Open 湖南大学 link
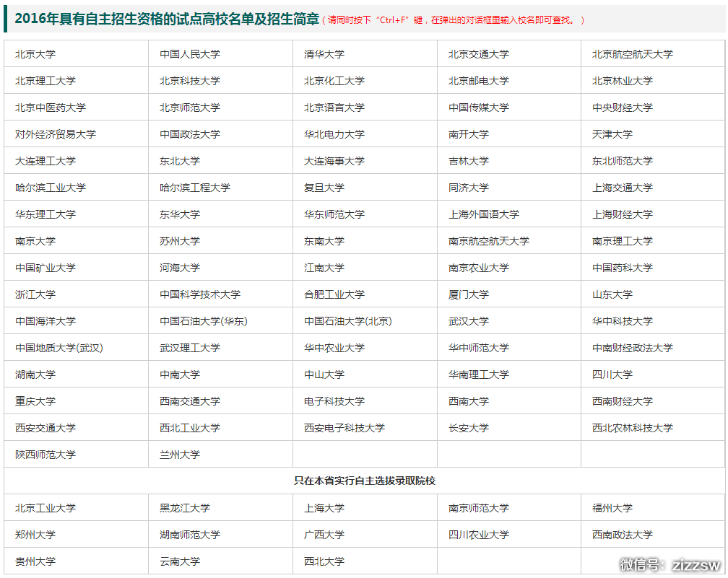Image resolution: width=728 pixels, height=578 pixels. click(x=35, y=375)
